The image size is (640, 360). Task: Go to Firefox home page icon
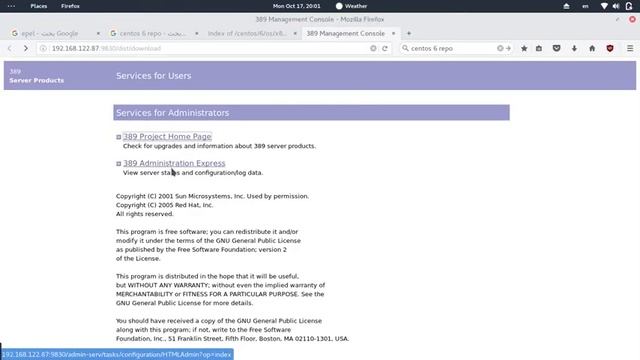[x=592, y=48]
